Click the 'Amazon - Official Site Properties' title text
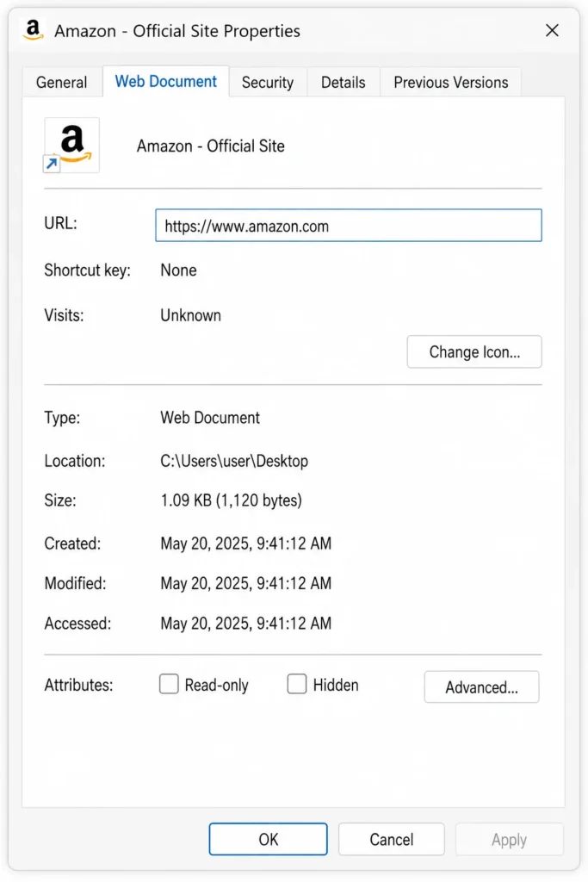This screenshot has height=882, width=588. coord(177,31)
